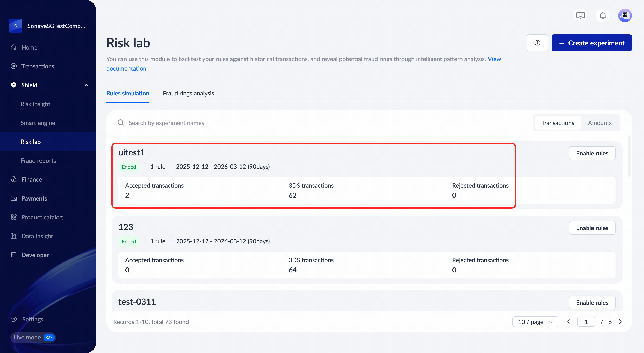Image resolution: width=644 pixels, height=353 pixels.
Task: Switch view to Amounts
Action: (x=600, y=123)
